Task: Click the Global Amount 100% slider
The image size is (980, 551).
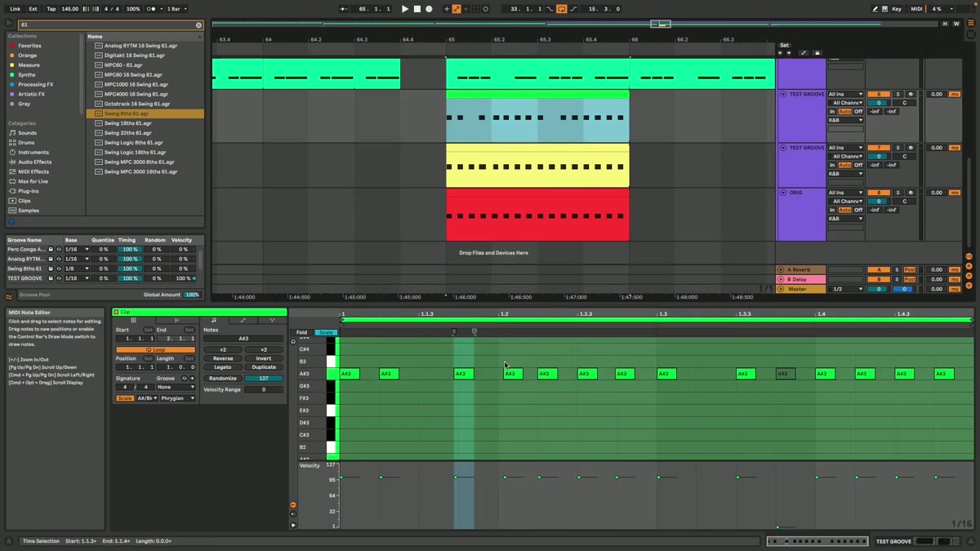Action: pyautogui.click(x=193, y=295)
